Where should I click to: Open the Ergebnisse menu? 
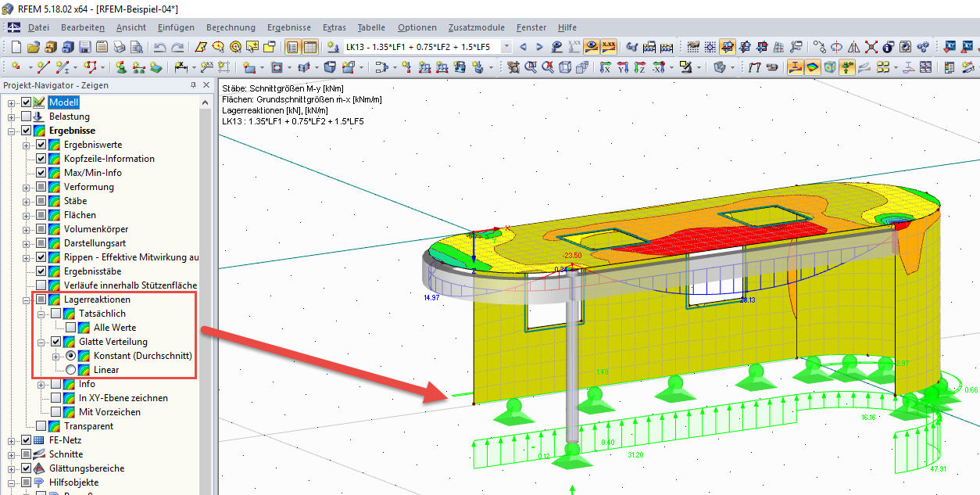[288, 27]
